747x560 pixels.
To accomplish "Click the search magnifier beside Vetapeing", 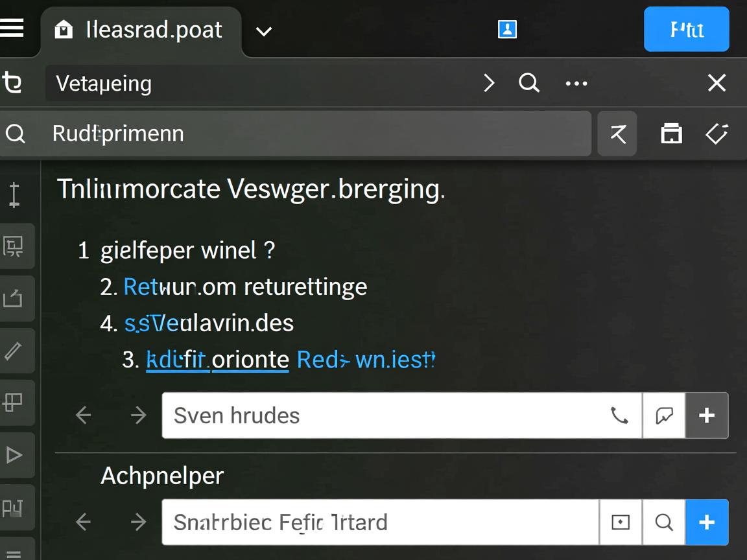I will click(x=529, y=83).
